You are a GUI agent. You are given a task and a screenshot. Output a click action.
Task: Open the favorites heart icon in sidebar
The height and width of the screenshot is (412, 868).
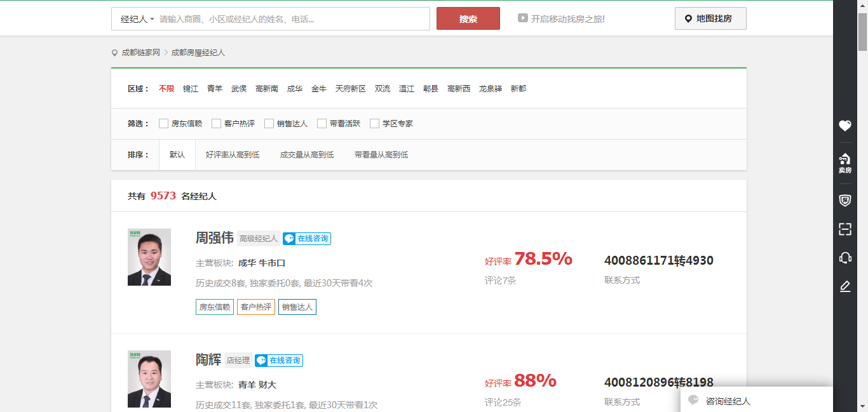844,126
